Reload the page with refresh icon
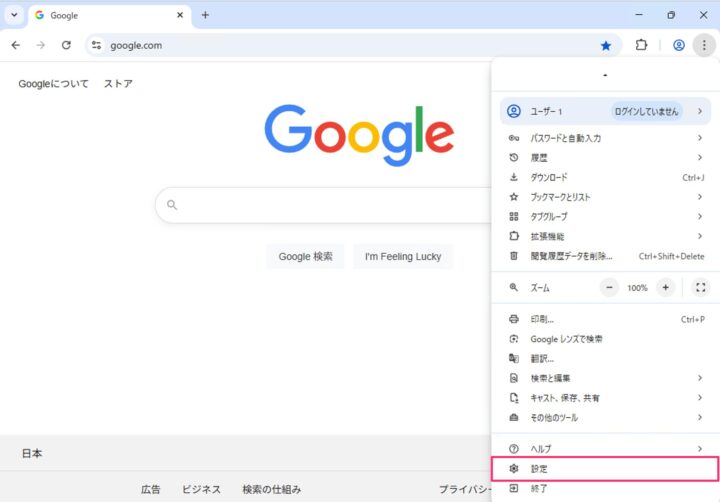 (x=66, y=45)
